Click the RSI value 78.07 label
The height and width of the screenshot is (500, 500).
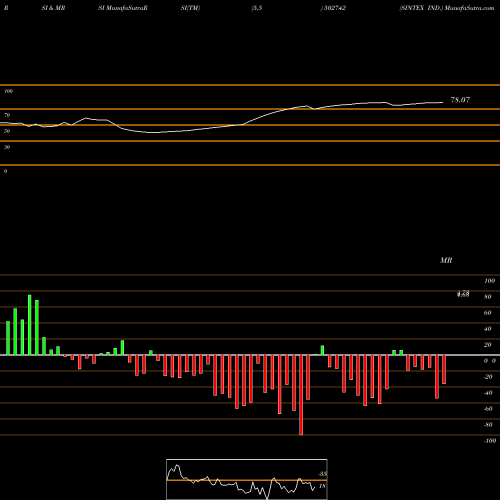[x=460, y=100]
